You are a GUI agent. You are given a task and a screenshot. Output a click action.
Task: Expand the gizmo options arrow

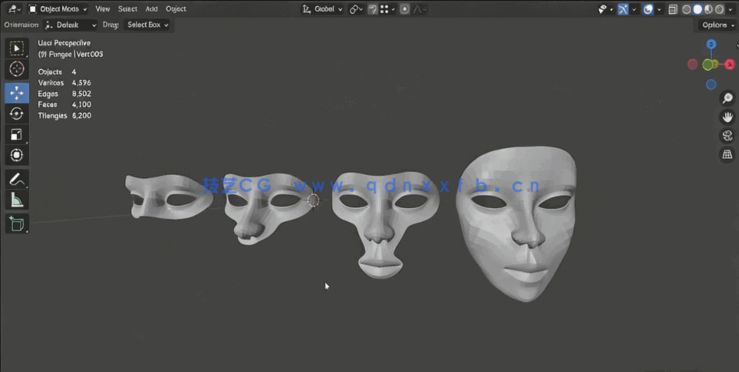point(634,9)
